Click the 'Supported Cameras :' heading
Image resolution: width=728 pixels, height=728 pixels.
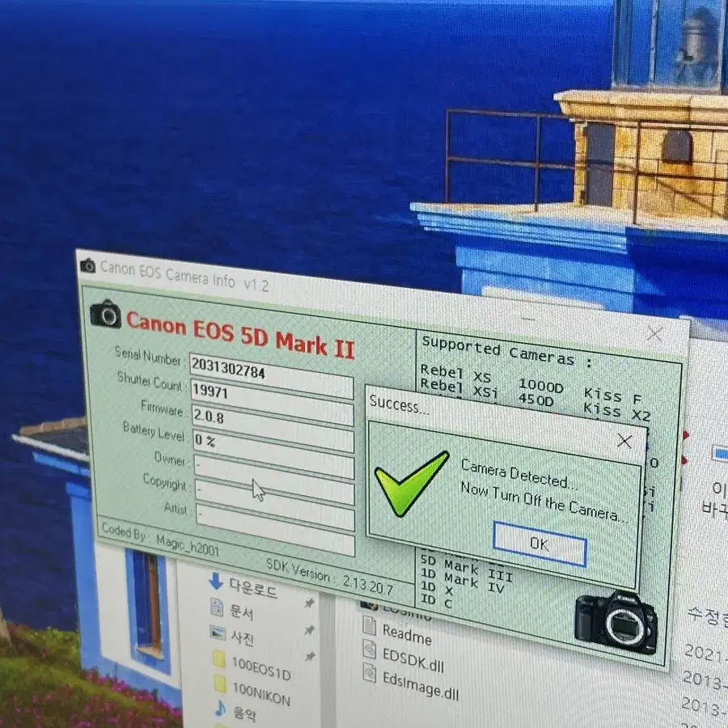pyautogui.click(x=507, y=352)
